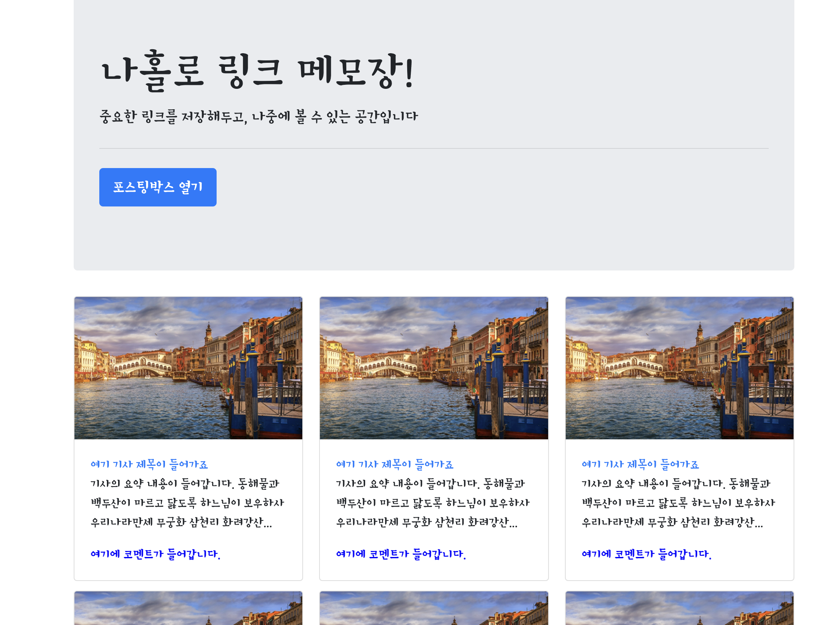
Task: Click the left card's 여기에 코멘트가 들어갑니다 comment
Action: [155, 554]
